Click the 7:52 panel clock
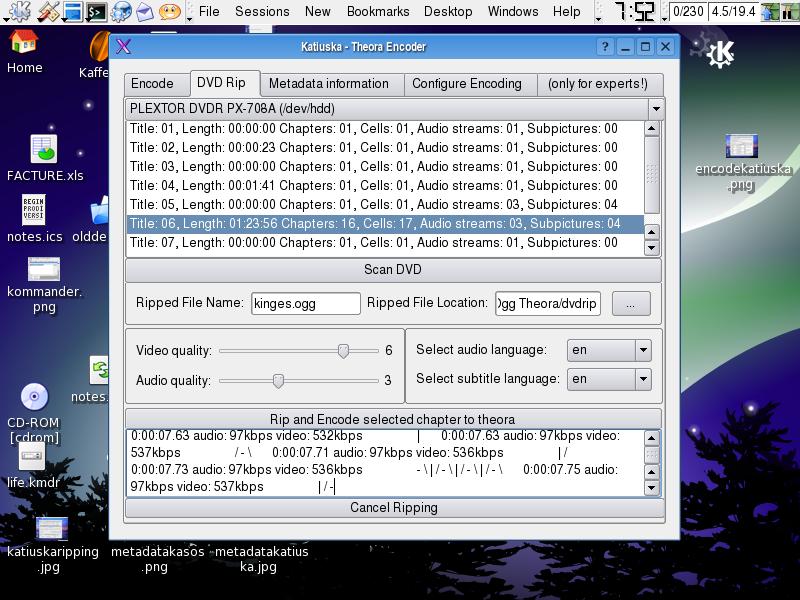The image size is (800, 600). coord(634,11)
